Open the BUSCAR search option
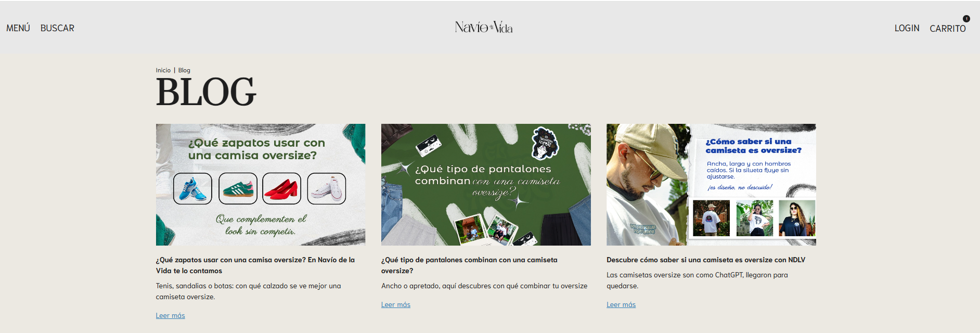This screenshot has height=333, width=980. (x=57, y=28)
